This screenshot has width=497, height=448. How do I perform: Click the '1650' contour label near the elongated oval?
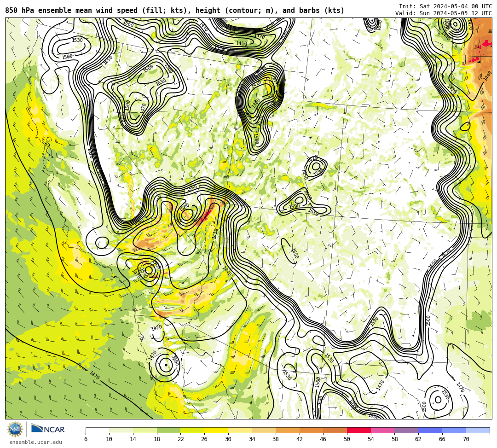(x=295, y=253)
